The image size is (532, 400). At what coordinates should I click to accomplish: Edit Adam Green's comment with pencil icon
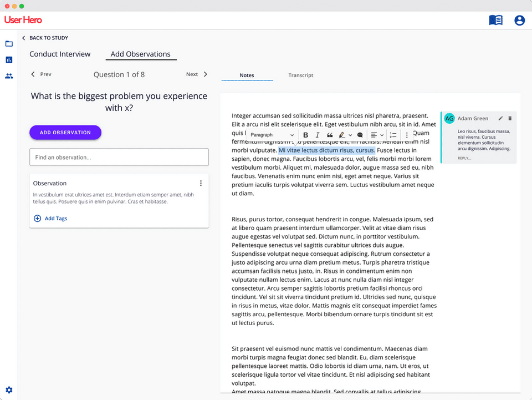(500, 118)
